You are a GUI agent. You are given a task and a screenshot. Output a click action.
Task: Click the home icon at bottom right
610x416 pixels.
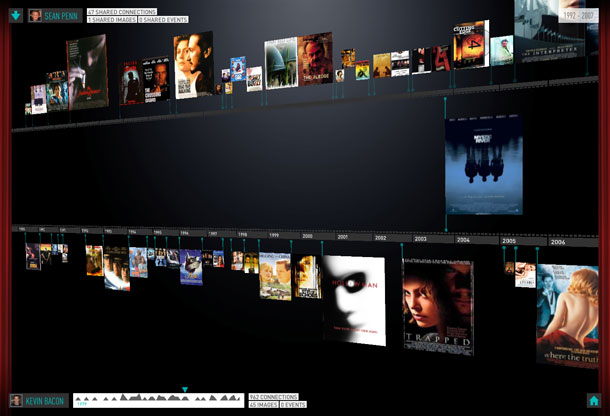coord(594,400)
